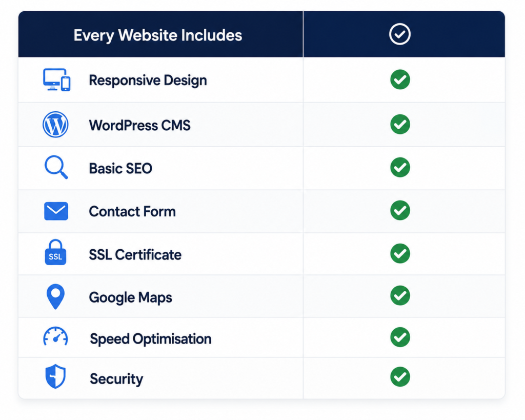Click the 'Basic SEO' label
Viewport: 525px width, 420px height.
coord(120,169)
